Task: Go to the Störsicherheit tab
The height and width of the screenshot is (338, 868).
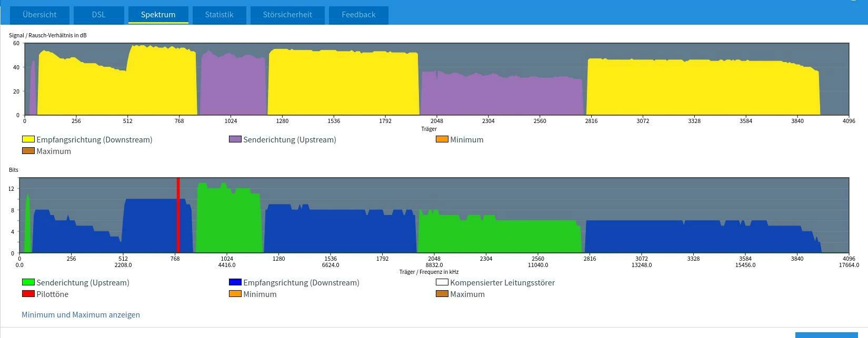Action: point(287,15)
